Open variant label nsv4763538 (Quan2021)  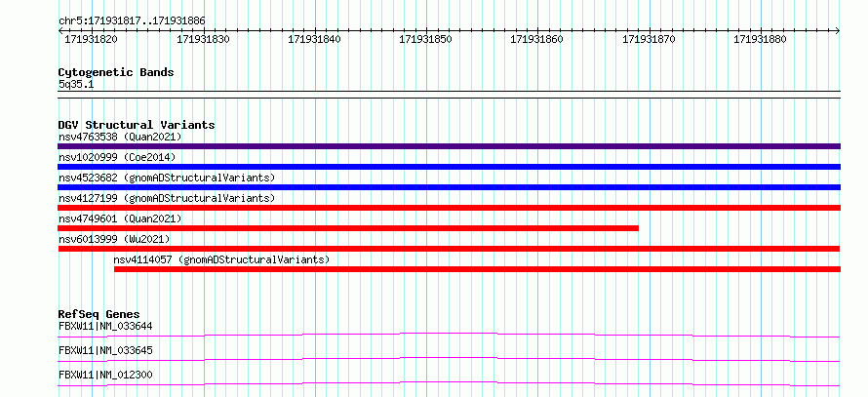coord(120,137)
